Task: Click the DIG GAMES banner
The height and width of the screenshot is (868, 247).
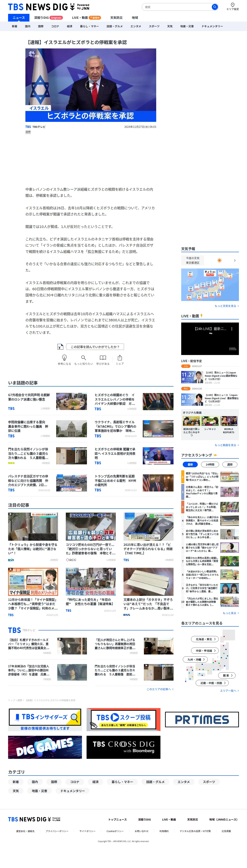Action: (x=45, y=747)
